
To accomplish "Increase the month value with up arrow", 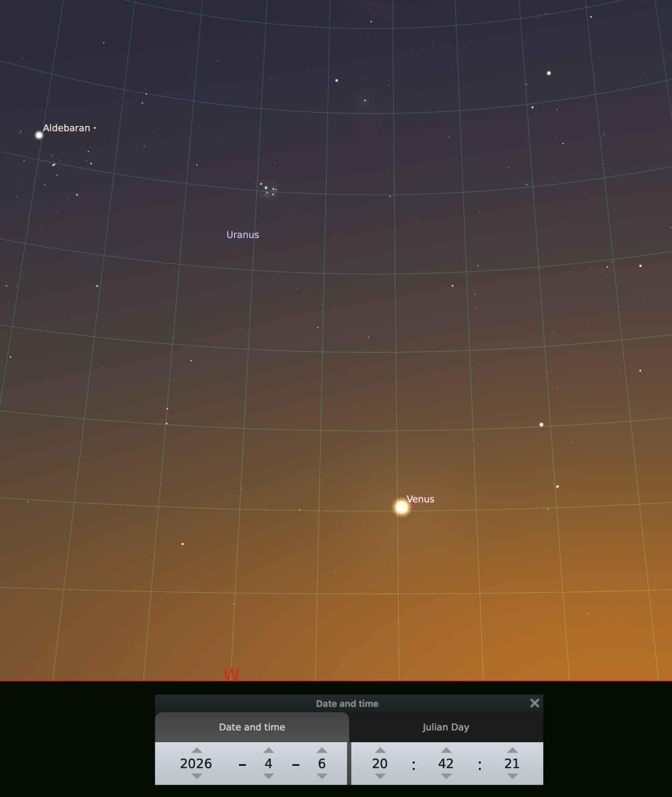I will (269, 750).
